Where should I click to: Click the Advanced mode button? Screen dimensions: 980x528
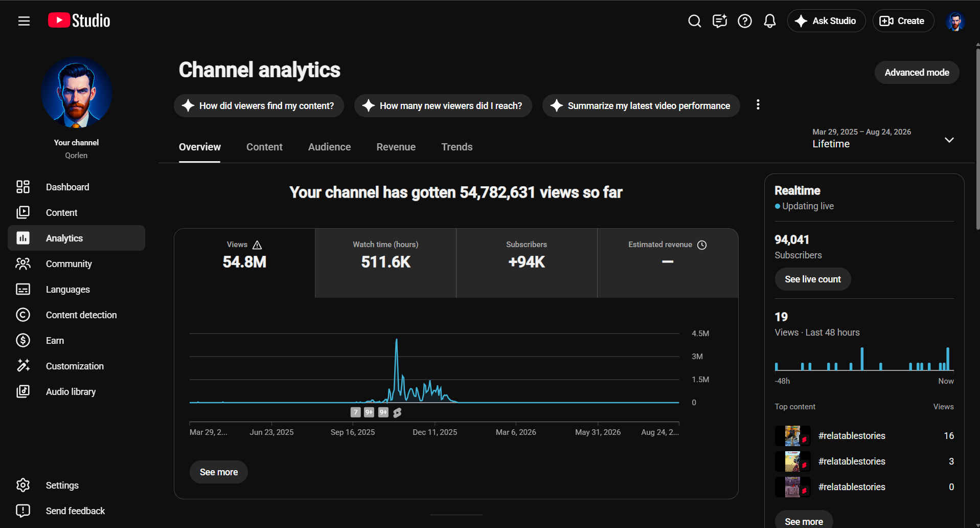coord(917,73)
